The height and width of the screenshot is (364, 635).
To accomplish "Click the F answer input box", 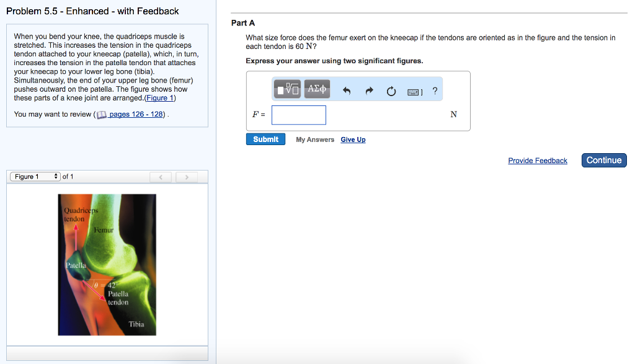I will click(x=298, y=115).
